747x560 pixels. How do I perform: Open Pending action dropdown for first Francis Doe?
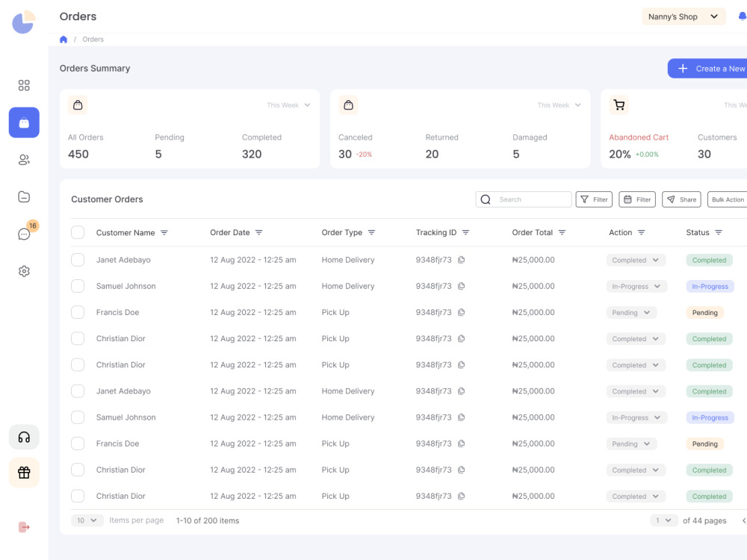click(631, 312)
